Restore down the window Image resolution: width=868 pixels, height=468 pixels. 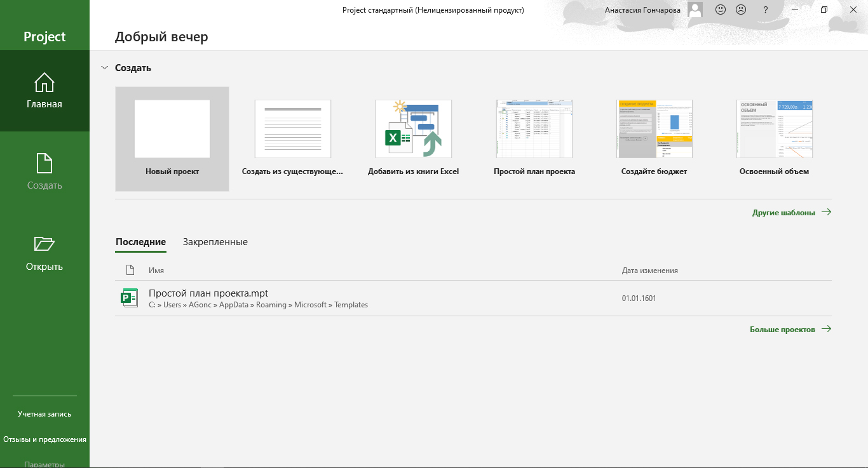point(824,10)
